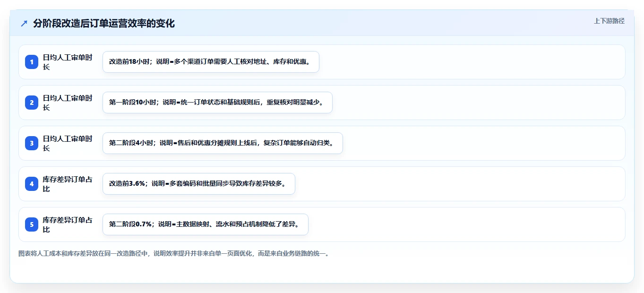Viewport: 644px width, 293px height.
Task: Click the title 分阶段改造后订单运营效率的变化
Action: [x=104, y=24]
